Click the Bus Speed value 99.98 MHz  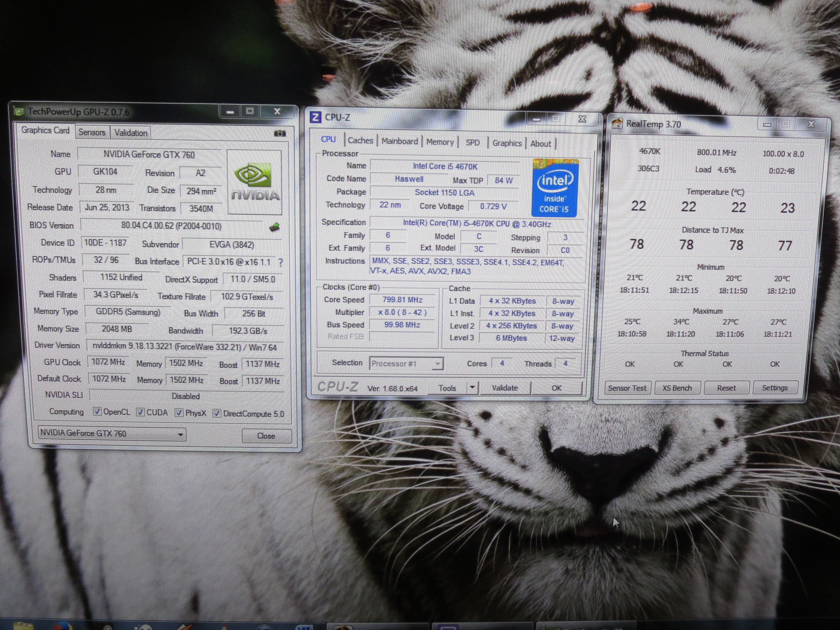pos(402,325)
